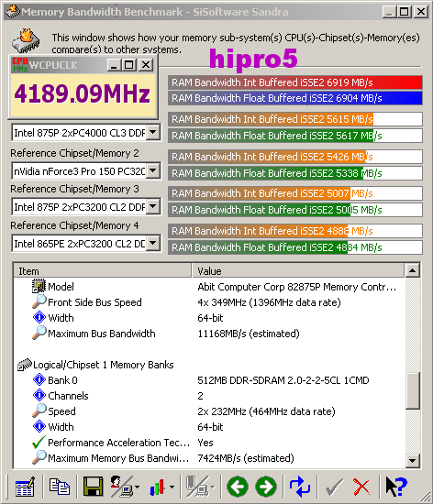The width and height of the screenshot is (433, 504).
Task: Click the copy documents toolbar icon
Action: 60,487
